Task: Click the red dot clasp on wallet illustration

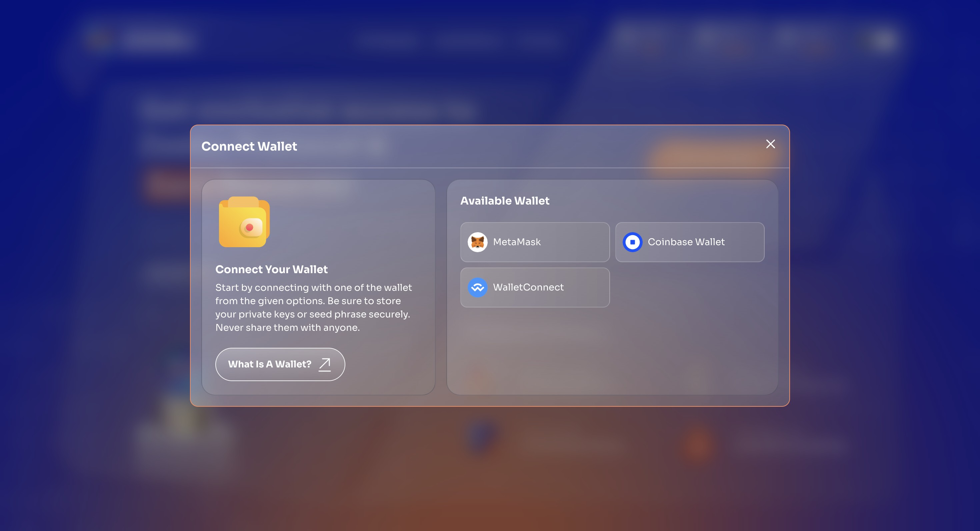Action: point(250,227)
